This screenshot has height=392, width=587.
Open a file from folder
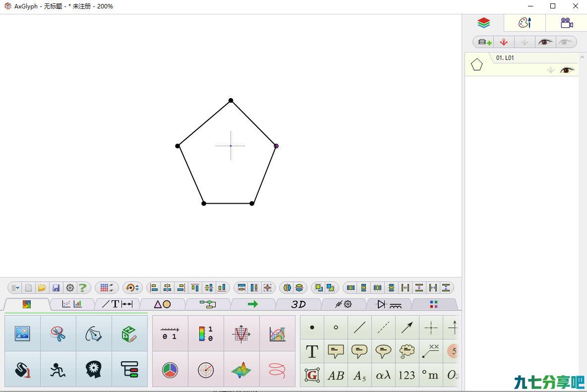[42, 287]
